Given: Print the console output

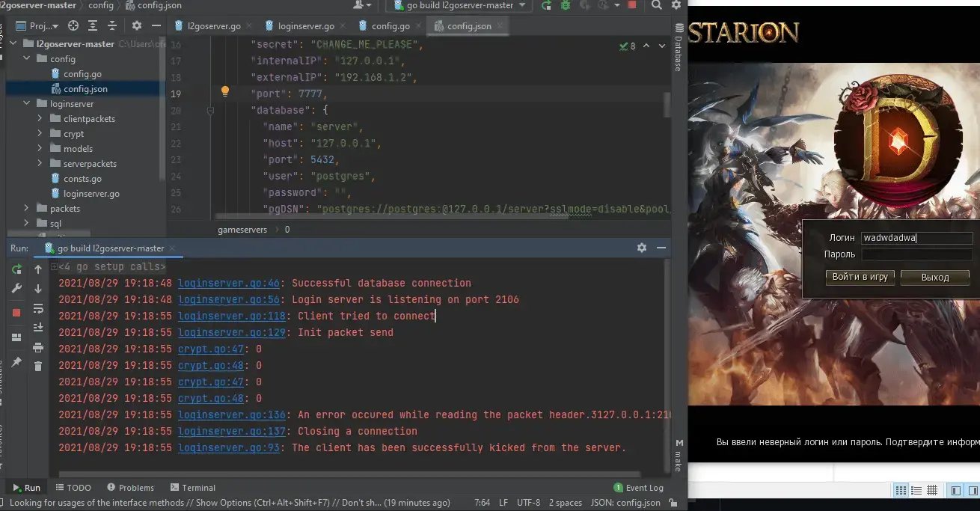Looking at the screenshot, I should coord(38,347).
